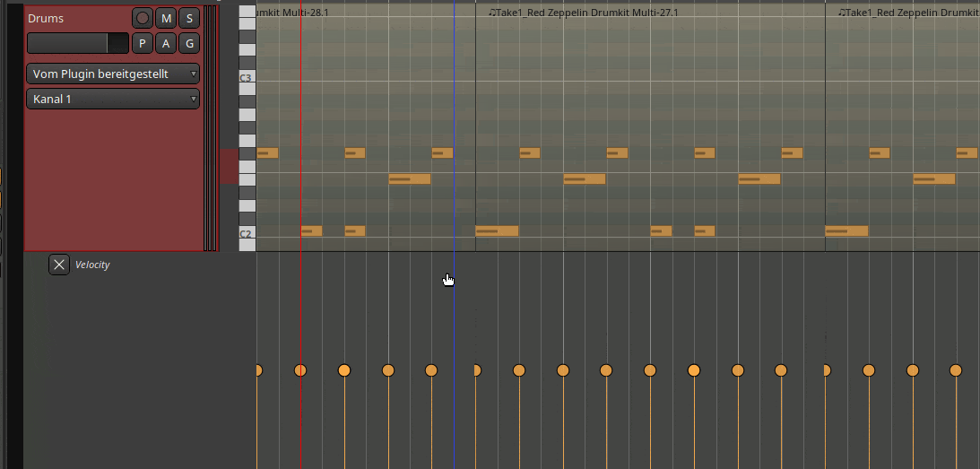Select the leftmost velocity lollipop handle
This screenshot has height=469, width=980.
[257, 370]
